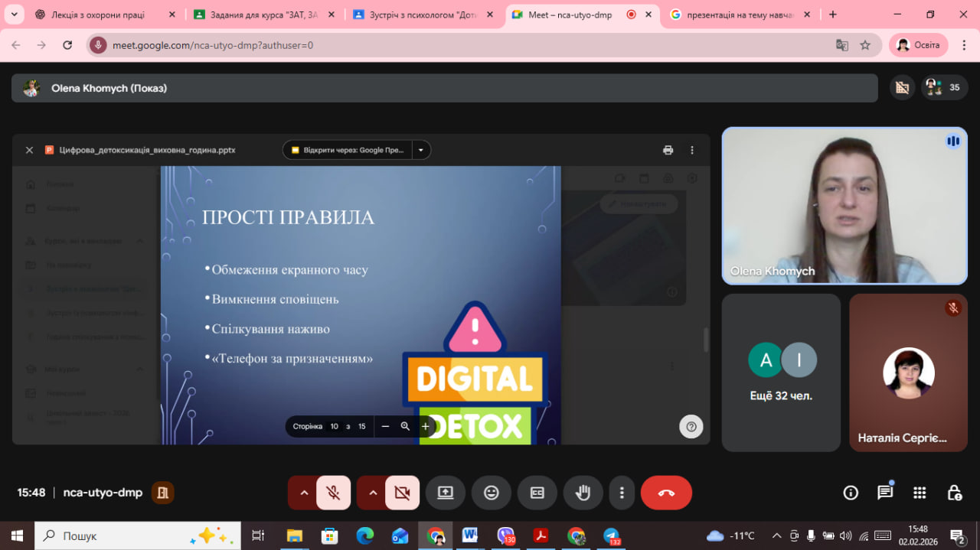Image resolution: width=980 pixels, height=550 pixels.
Task: Click the address bar showing meet.google.com
Action: tap(459, 45)
